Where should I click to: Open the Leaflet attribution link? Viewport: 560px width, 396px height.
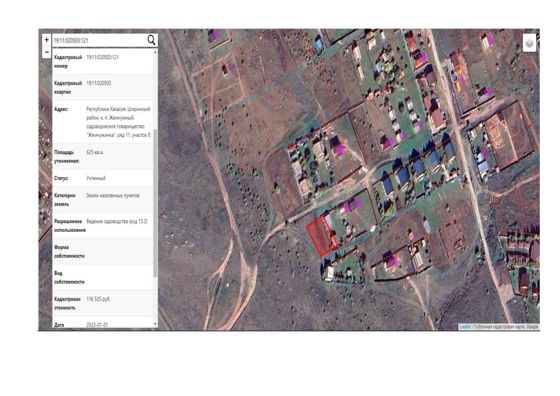465,327
